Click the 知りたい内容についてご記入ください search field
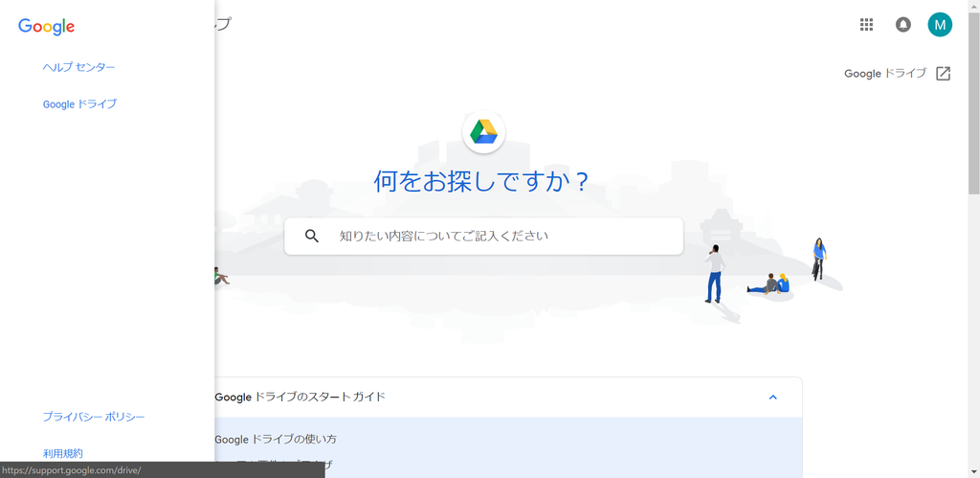Screen dimensions: 980x478 483,236
